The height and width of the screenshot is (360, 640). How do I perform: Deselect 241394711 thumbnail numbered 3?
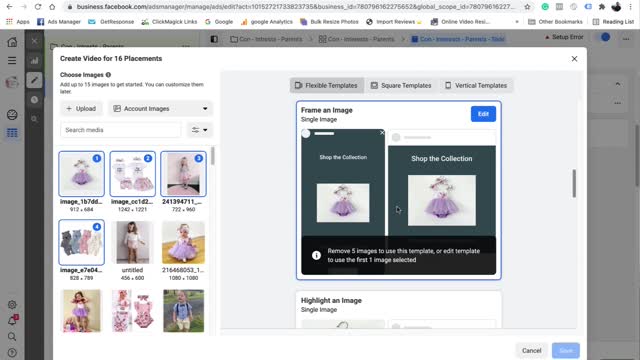point(183,173)
